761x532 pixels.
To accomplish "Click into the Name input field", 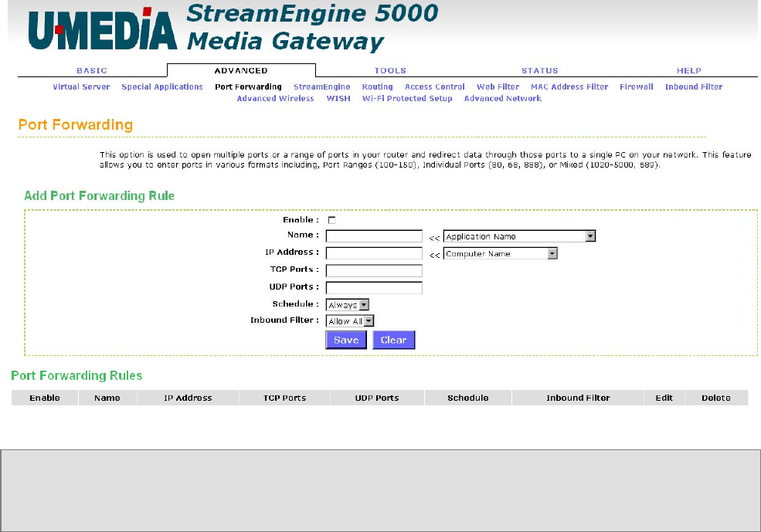I will click(x=374, y=236).
